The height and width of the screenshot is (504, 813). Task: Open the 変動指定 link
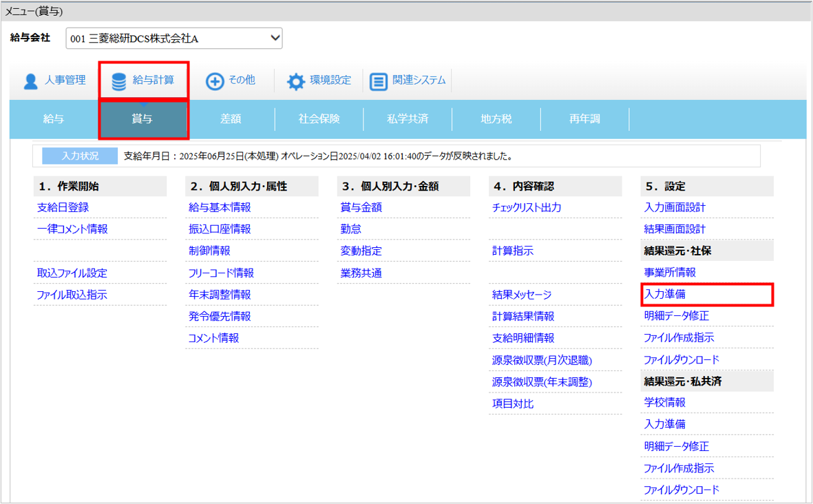(361, 251)
